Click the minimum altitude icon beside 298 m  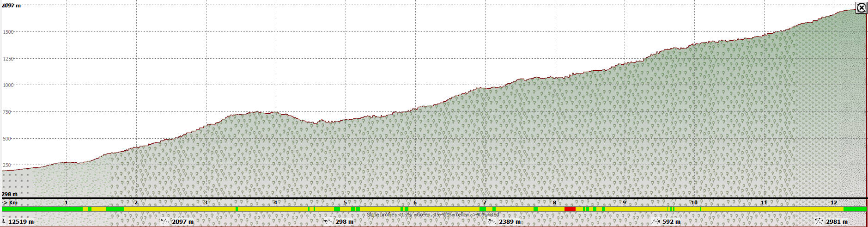pyautogui.click(x=328, y=221)
